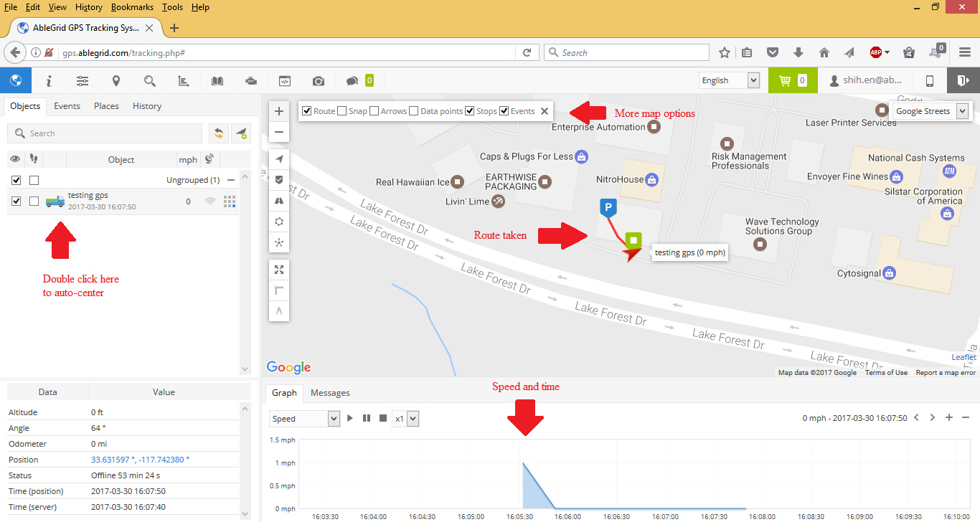Switch to mobile version phone icon
Viewport: 980px width, 522px height.
point(930,80)
